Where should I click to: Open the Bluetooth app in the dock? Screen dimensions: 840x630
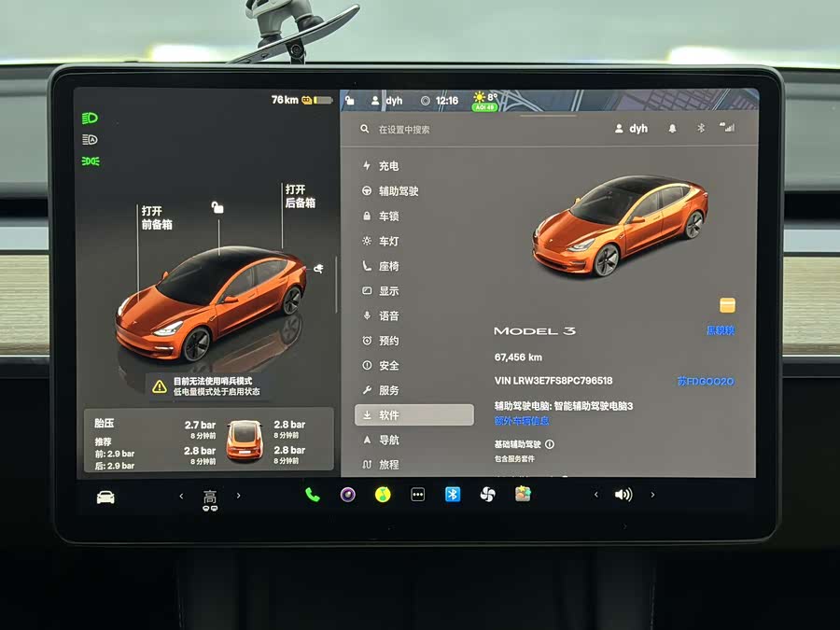click(452, 495)
